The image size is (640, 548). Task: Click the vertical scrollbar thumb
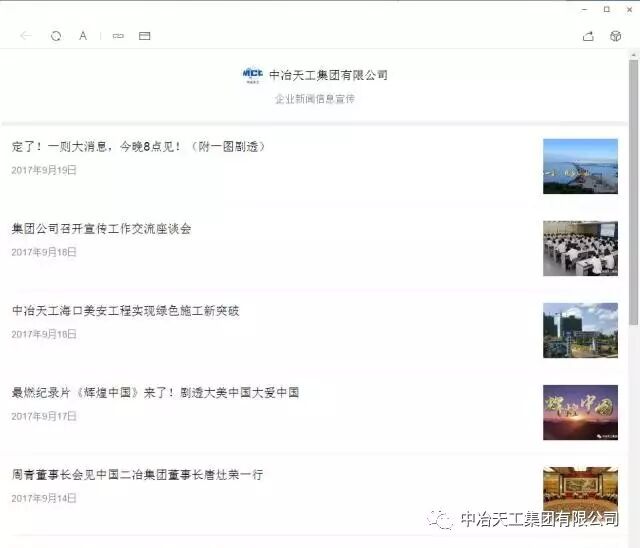[633, 193]
